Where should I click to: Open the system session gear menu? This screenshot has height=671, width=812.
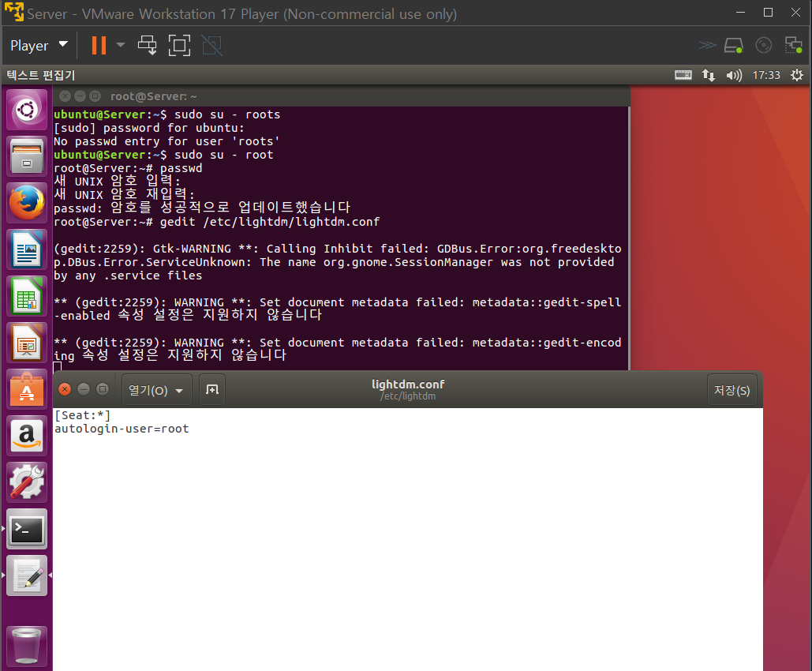coord(796,75)
